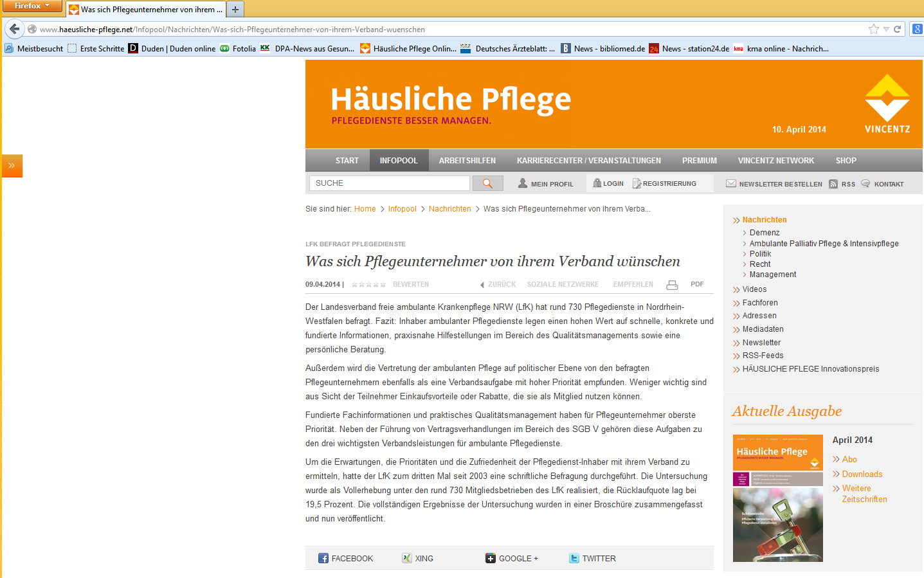Click the Suche search input field

[x=389, y=183]
